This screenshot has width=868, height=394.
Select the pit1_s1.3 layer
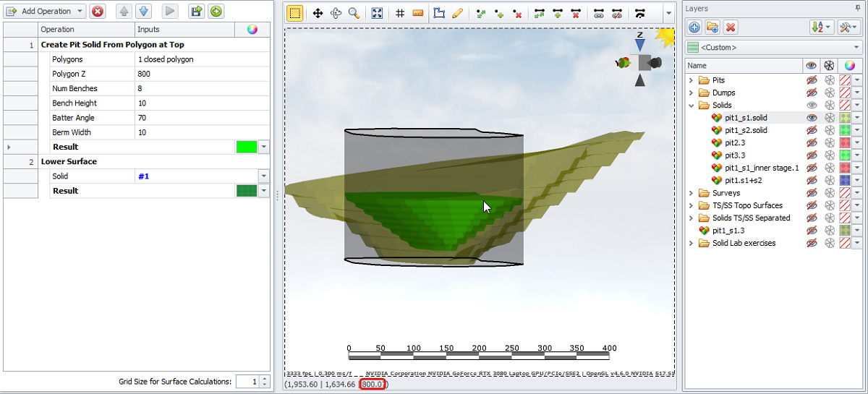(x=729, y=231)
